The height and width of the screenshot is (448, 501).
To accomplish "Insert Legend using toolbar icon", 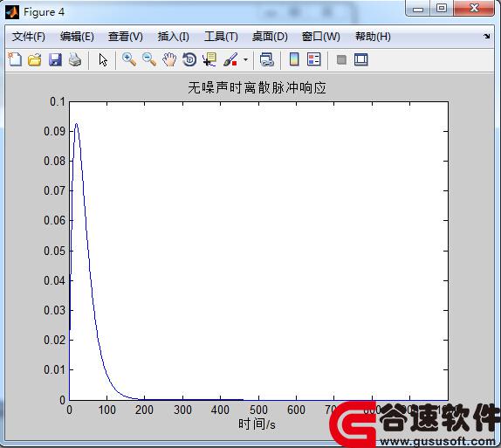I will point(313,59).
